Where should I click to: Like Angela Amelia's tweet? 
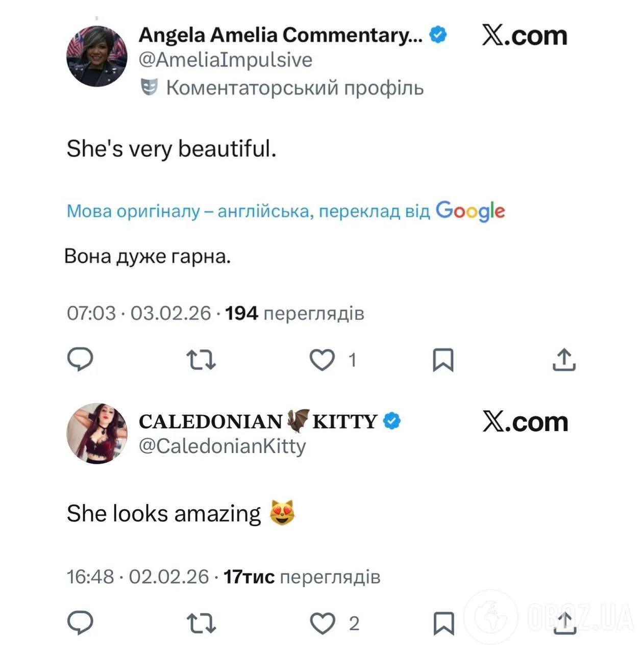(323, 360)
